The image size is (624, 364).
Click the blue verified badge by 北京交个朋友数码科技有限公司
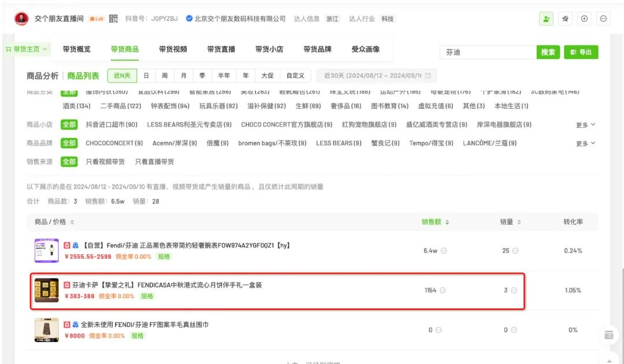pos(190,18)
